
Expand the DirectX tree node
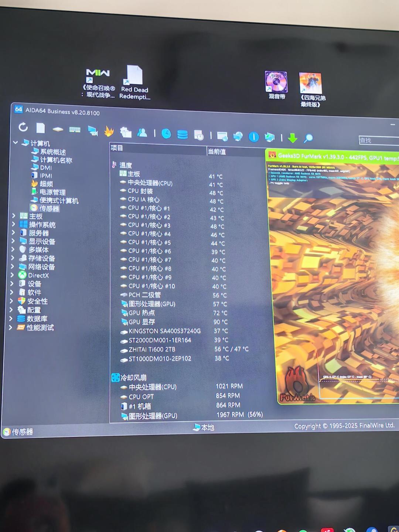(x=12, y=275)
